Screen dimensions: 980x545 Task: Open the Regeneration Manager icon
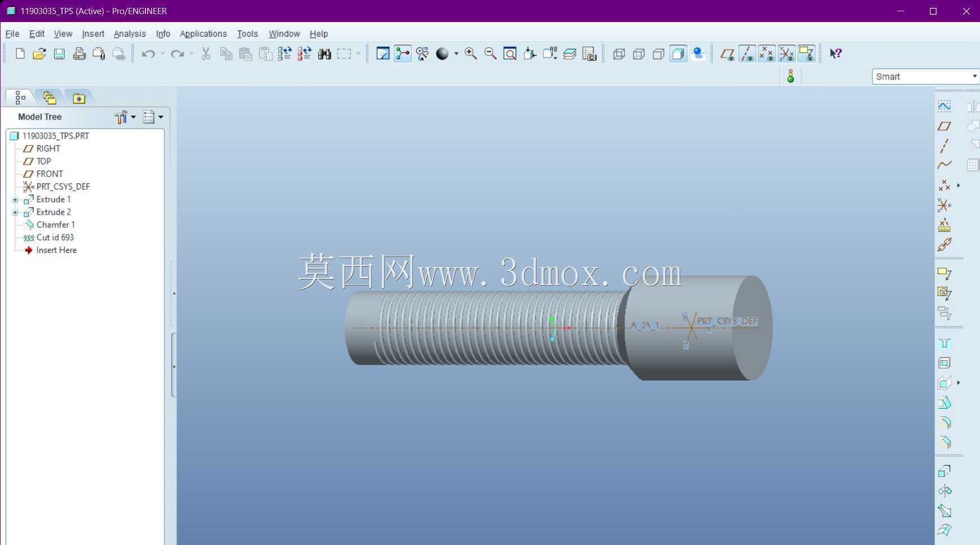304,54
